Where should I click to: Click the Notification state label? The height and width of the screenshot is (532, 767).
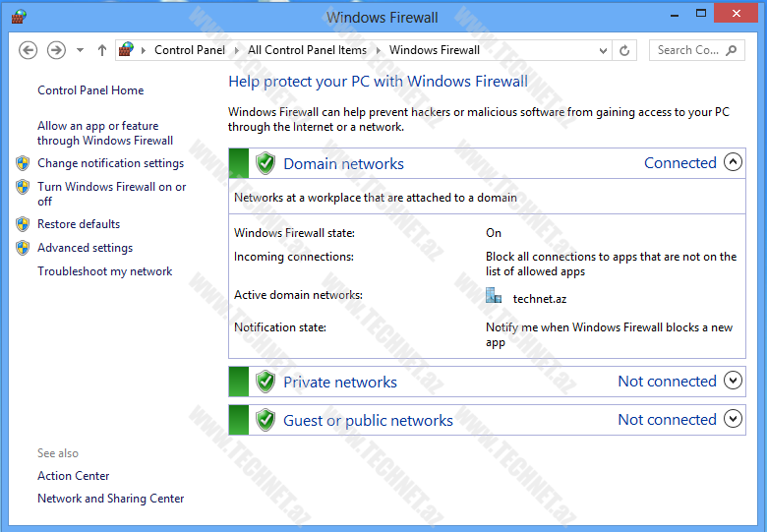click(x=280, y=327)
